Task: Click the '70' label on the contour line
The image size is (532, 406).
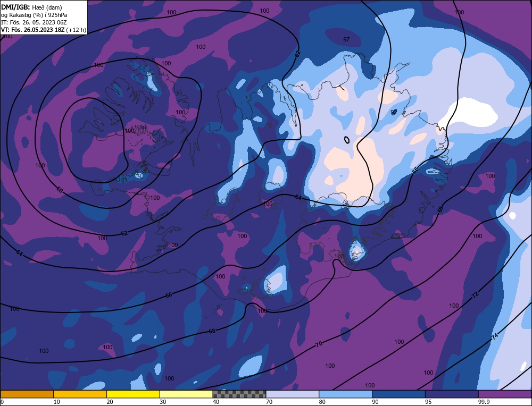Action: [319, 344]
